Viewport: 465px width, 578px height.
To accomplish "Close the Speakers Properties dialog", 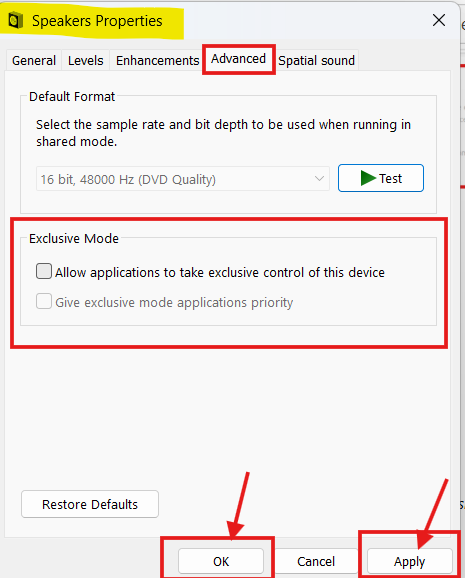I will tap(439, 20).
